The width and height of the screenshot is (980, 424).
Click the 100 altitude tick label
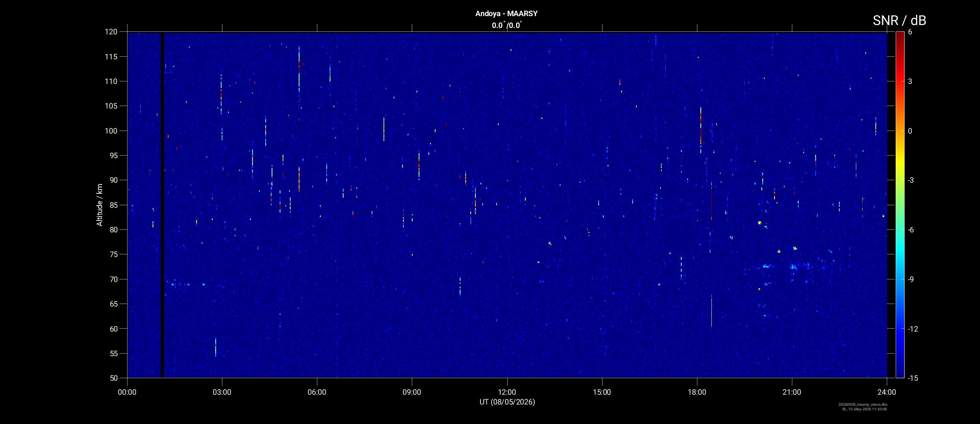pyautogui.click(x=111, y=131)
